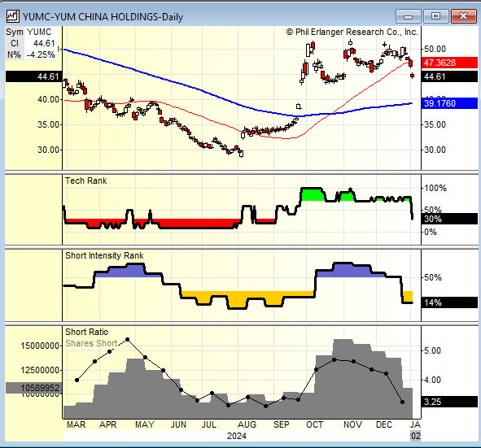Click the Short Ratio 3.25 value label
Image resolution: width=481 pixels, height=448 pixels.
point(449,402)
